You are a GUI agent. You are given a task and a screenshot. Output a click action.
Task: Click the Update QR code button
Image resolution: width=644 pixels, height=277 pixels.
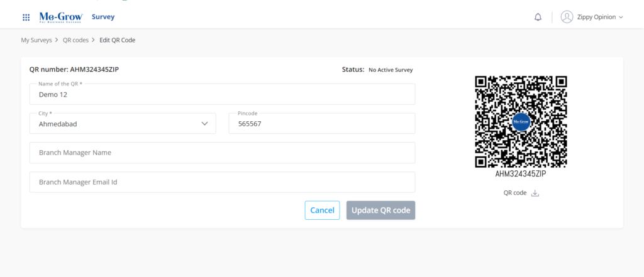[380, 210]
